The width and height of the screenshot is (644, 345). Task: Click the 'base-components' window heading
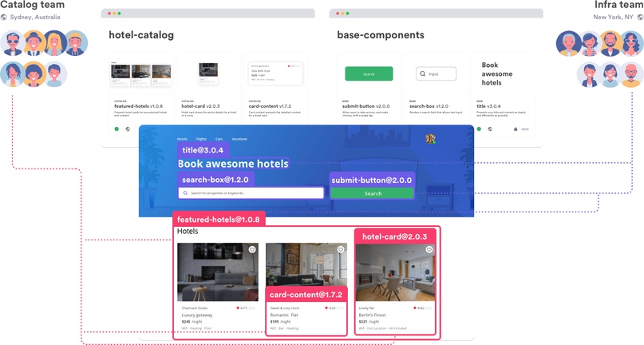coord(381,35)
